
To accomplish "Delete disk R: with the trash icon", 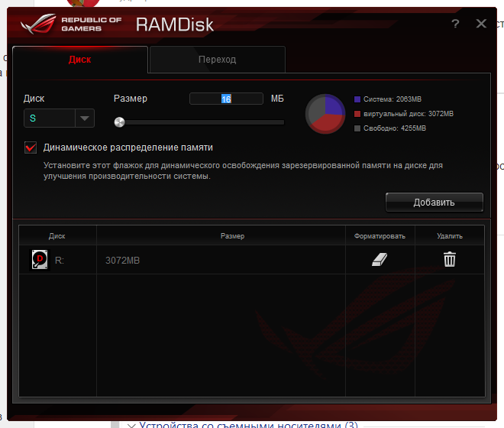I will [449, 259].
